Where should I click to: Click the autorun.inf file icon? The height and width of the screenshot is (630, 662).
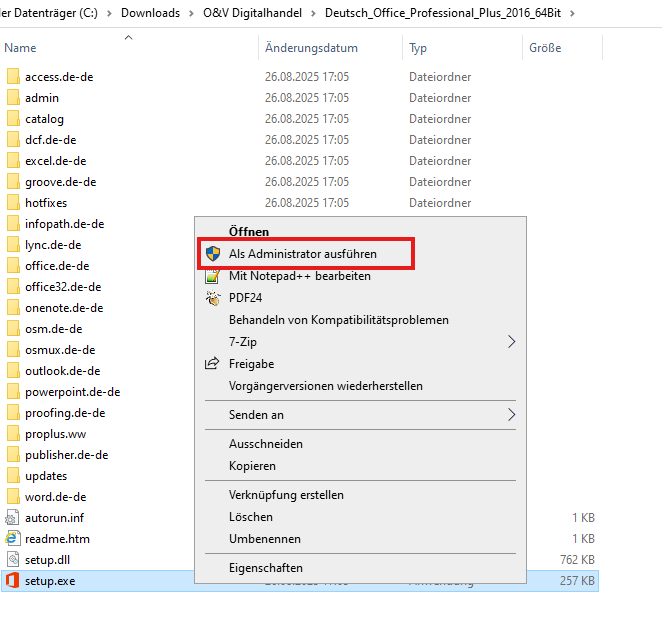13,517
